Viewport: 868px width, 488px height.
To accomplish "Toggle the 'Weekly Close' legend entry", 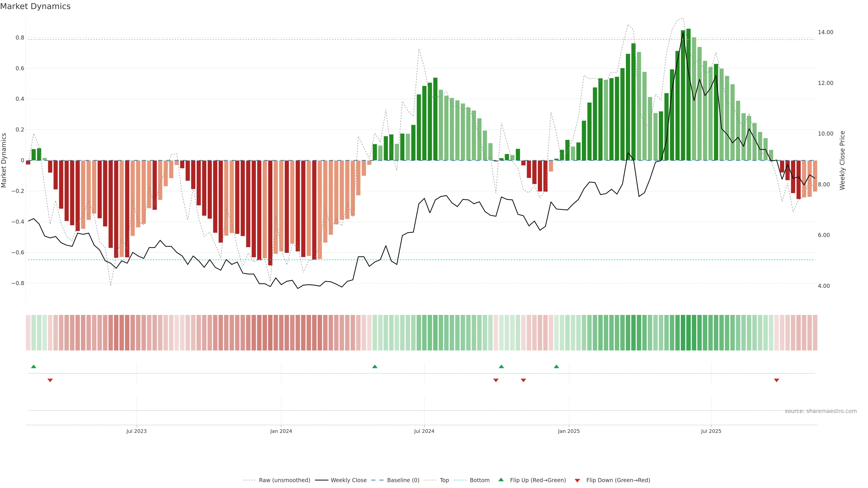I will 348,480.
